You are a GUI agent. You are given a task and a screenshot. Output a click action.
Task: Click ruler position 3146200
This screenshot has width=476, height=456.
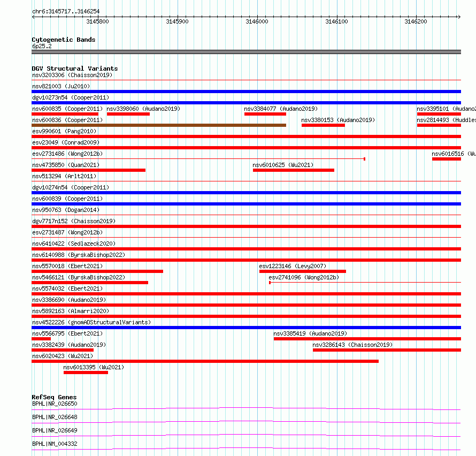pos(416,21)
